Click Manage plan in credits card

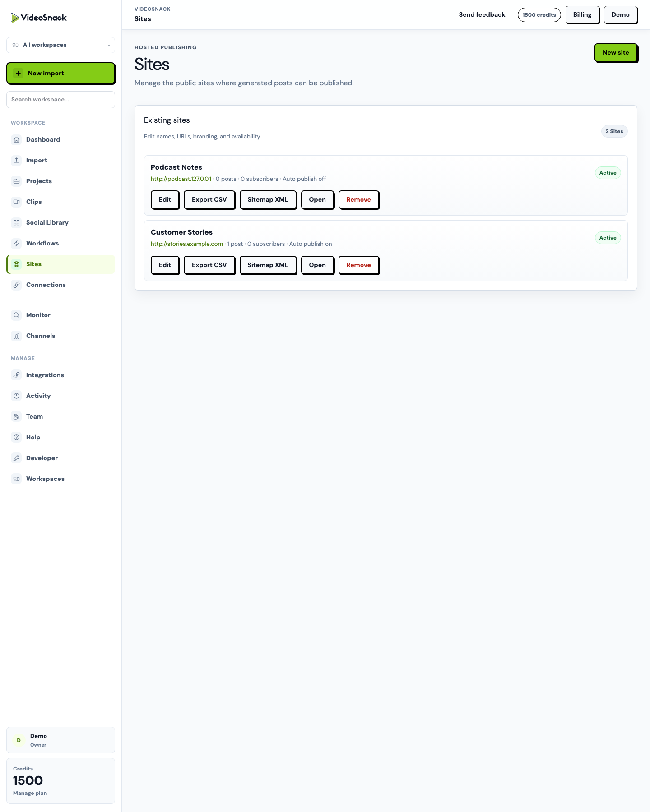[x=30, y=793]
